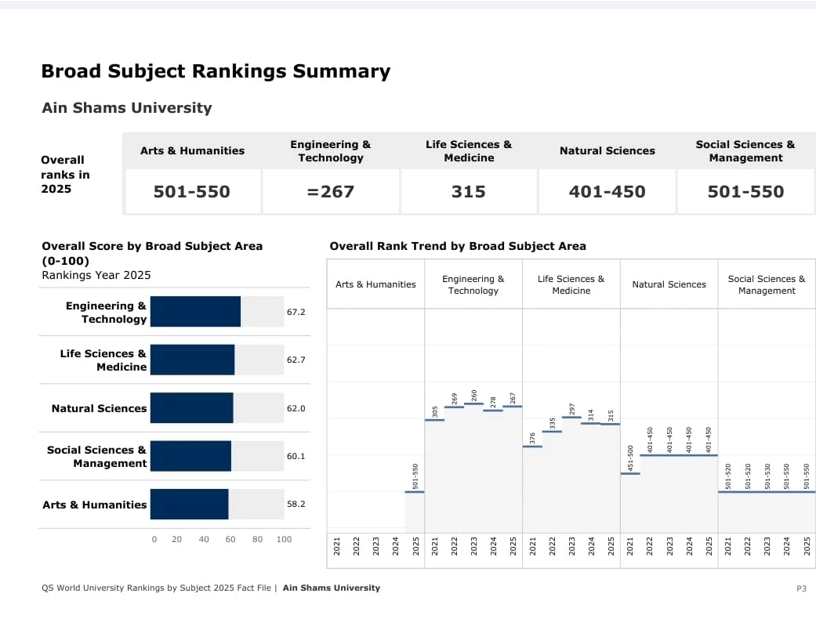Click Natural Sciences header in rank trend chart
Screen dimensions: 816x644
point(669,284)
